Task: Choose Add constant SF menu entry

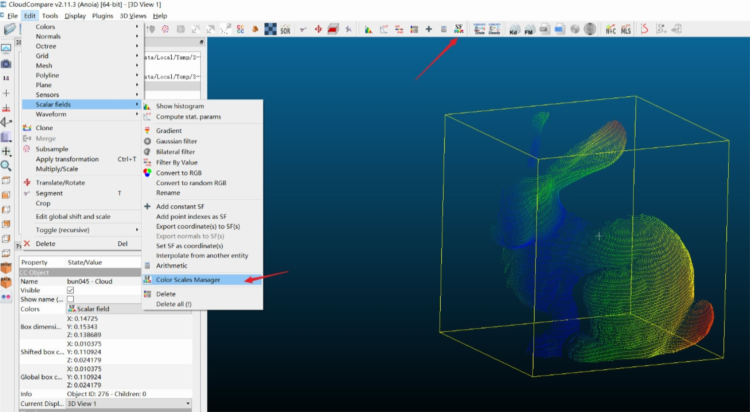Action: click(x=202, y=206)
